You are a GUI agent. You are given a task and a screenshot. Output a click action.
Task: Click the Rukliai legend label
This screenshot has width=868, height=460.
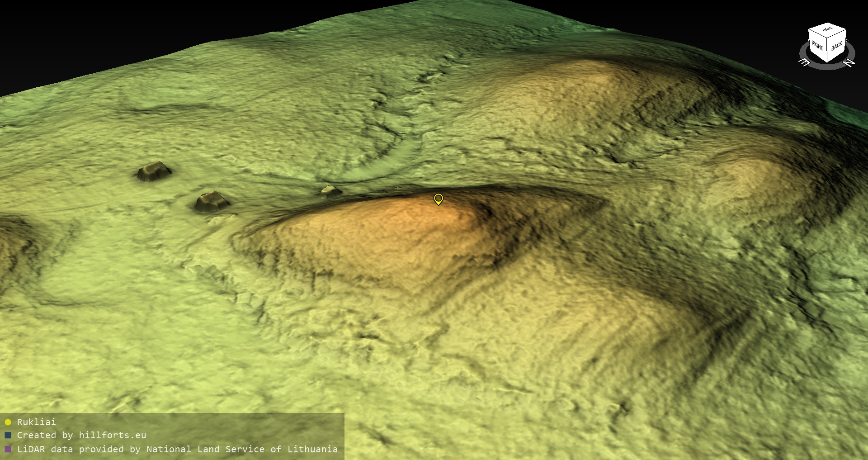36,422
